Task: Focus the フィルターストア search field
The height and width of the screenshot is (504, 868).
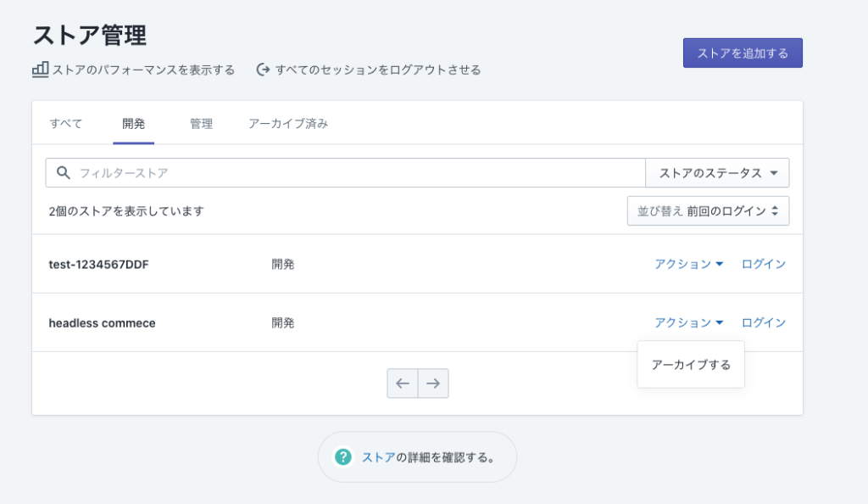Action: coord(356,173)
